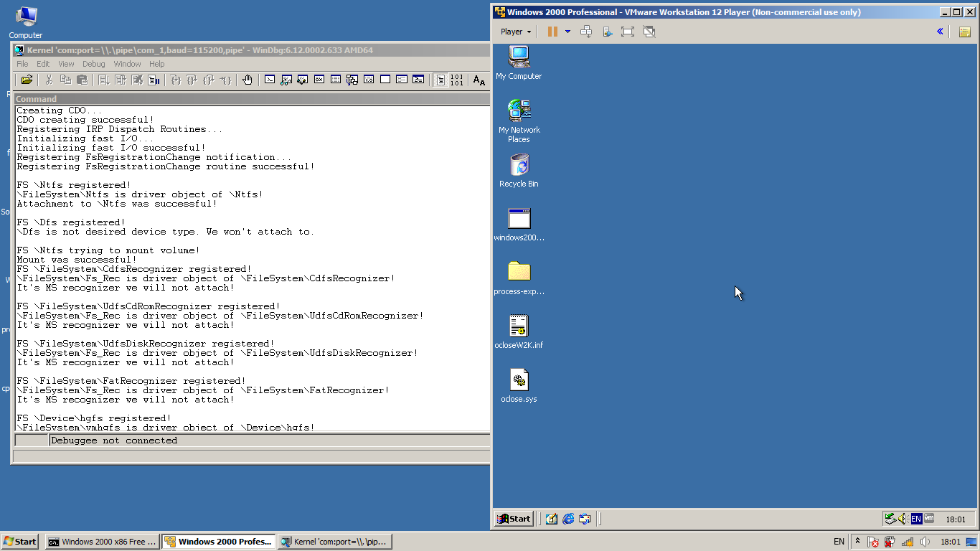Open the Command window via toolbar icon
Screen dimensions: 980x551
(x=270, y=80)
